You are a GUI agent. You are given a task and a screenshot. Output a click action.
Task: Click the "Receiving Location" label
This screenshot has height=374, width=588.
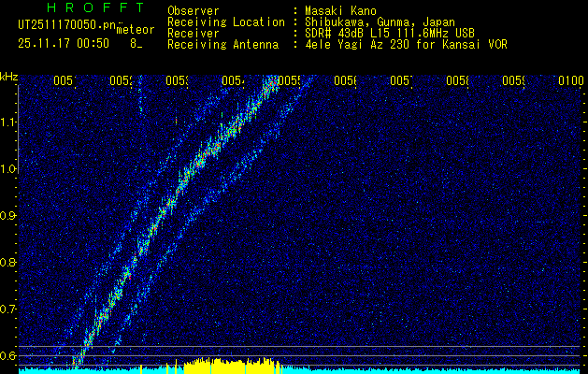226,22
